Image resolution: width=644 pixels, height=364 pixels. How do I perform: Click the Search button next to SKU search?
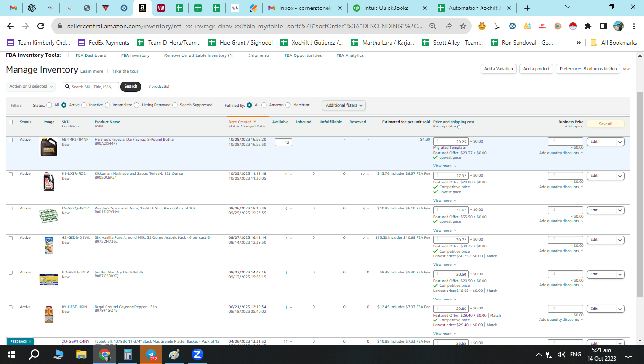[131, 86]
